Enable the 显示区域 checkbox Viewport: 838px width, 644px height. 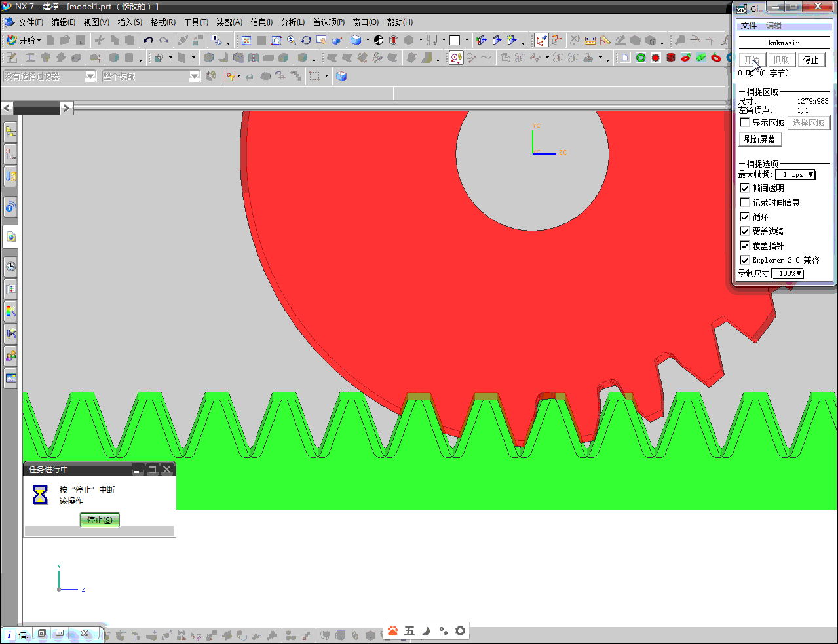coord(744,123)
